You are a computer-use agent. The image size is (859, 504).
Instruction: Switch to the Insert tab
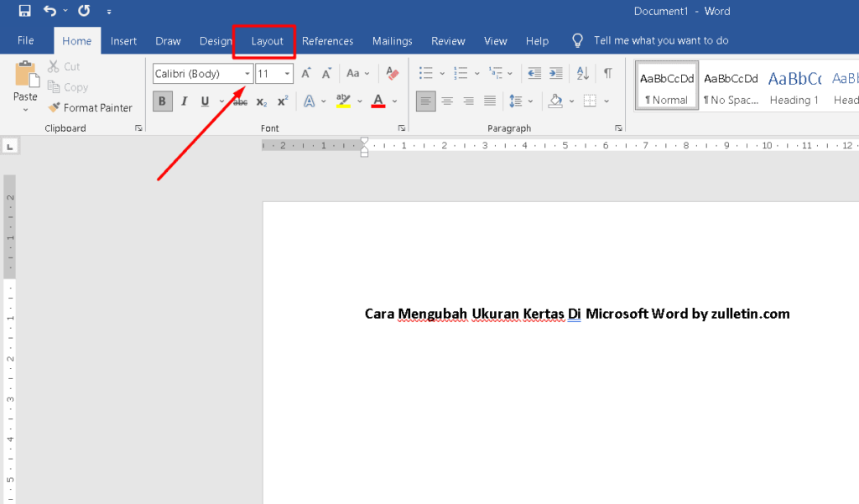tap(123, 41)
